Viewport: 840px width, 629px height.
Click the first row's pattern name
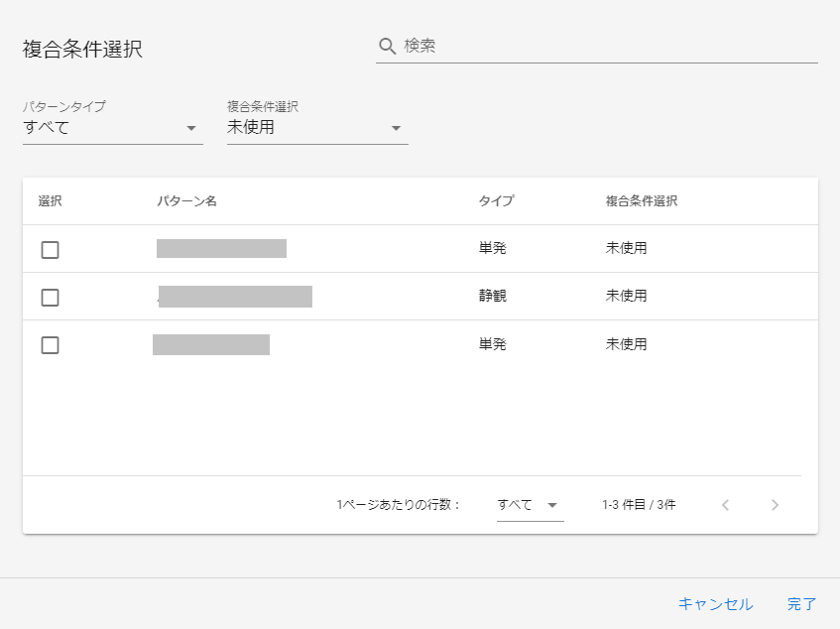point(221,248)
